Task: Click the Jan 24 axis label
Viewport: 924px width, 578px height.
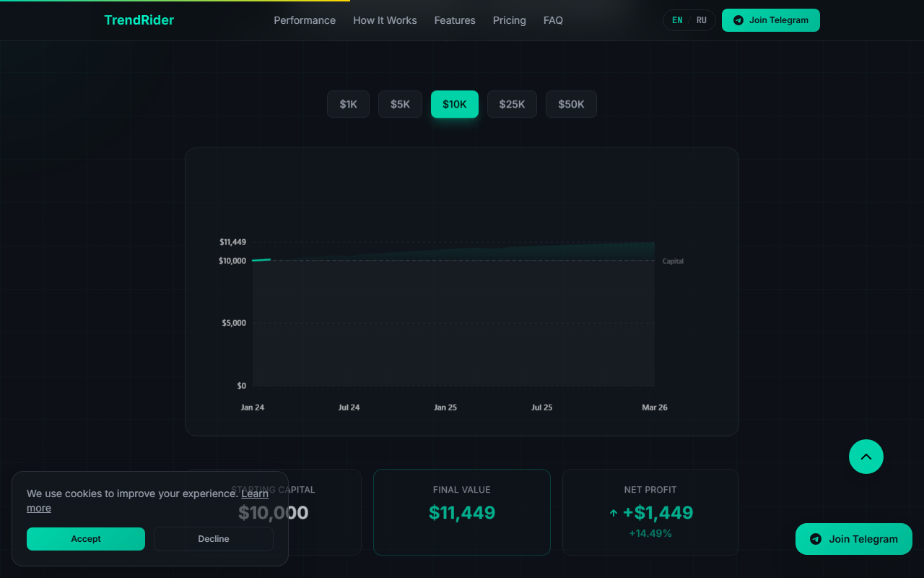Action: point(253,407)
